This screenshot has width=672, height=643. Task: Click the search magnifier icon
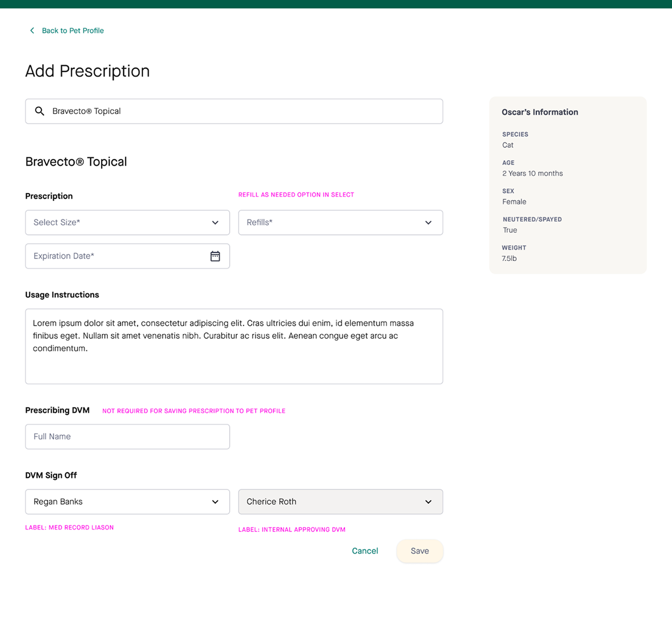[x=40, y=111]
